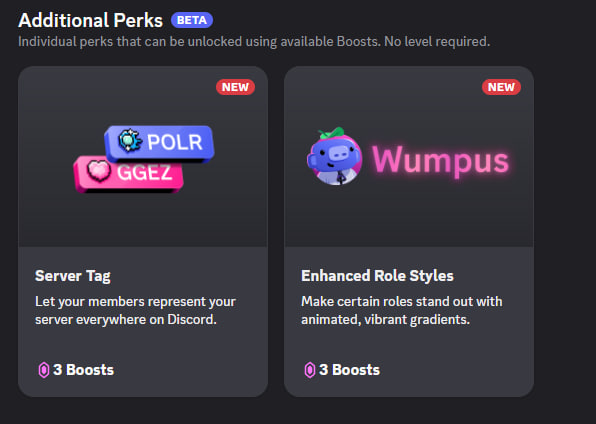Click the boost gem icon under Enhanced Role Styles
Image resolution: width=596 pixels, height=424 pixels.
[310, 370]
